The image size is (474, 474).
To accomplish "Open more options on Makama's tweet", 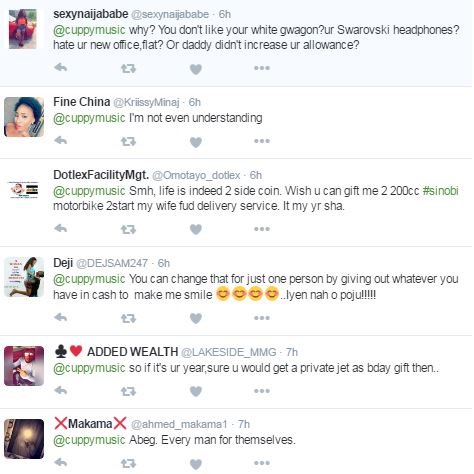I will 262,463.
